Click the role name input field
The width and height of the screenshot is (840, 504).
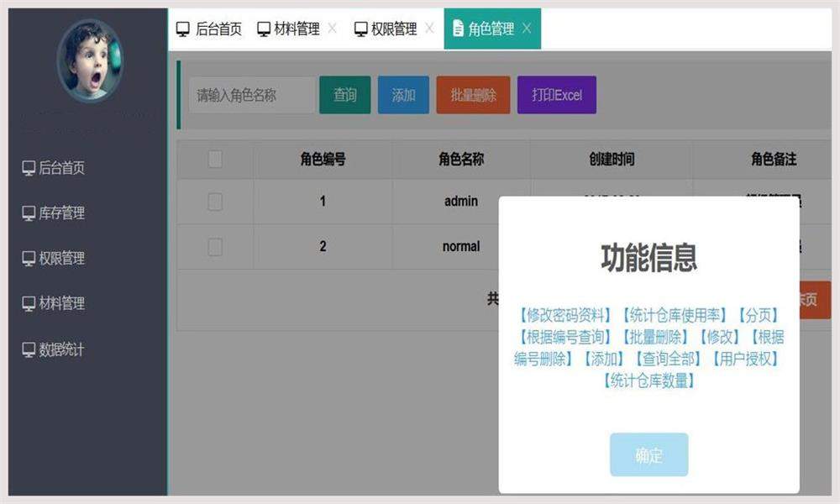pyautogui.click(x=250, y=95)
